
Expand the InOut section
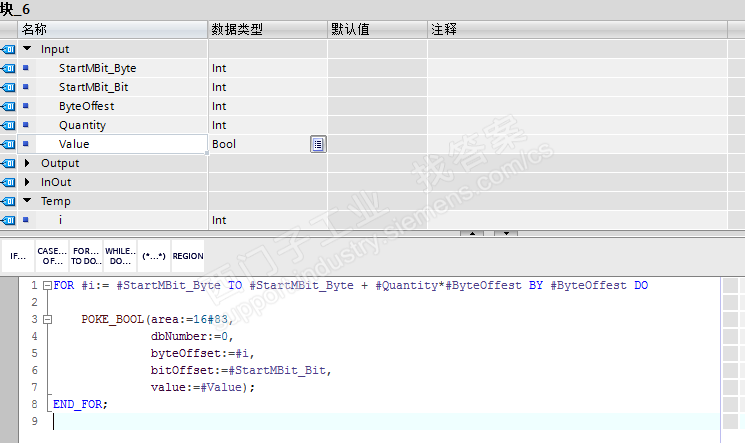tap(27, 182)
